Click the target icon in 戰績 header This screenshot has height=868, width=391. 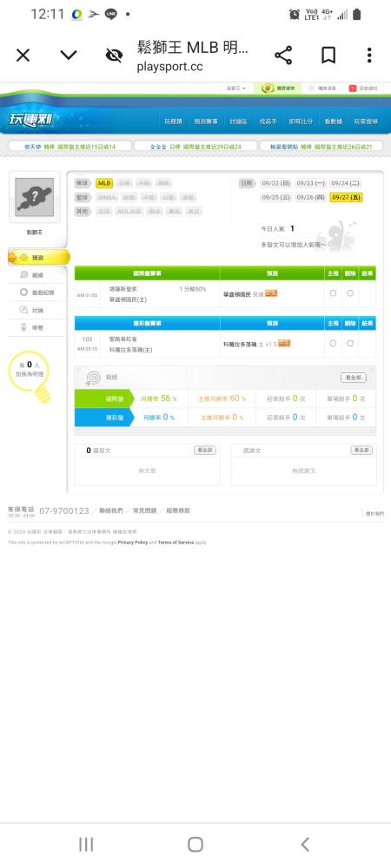click(x=93, y=378)
